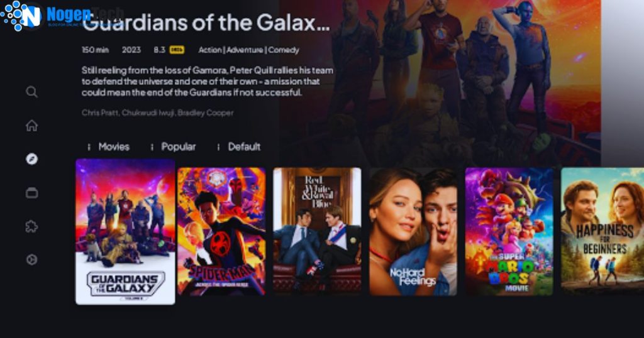Expand the Popular catalog dropdown

pyautogui.click(x=173, y=147)
